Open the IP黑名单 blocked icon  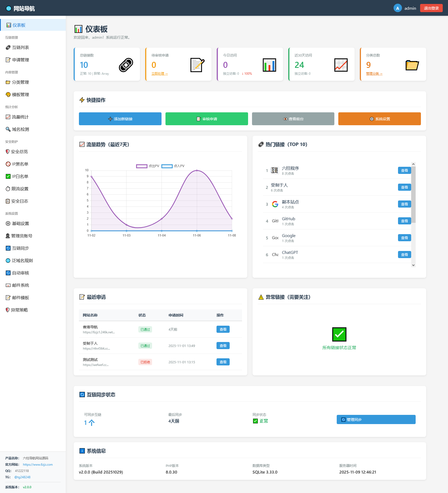click(x=8, y=164)
